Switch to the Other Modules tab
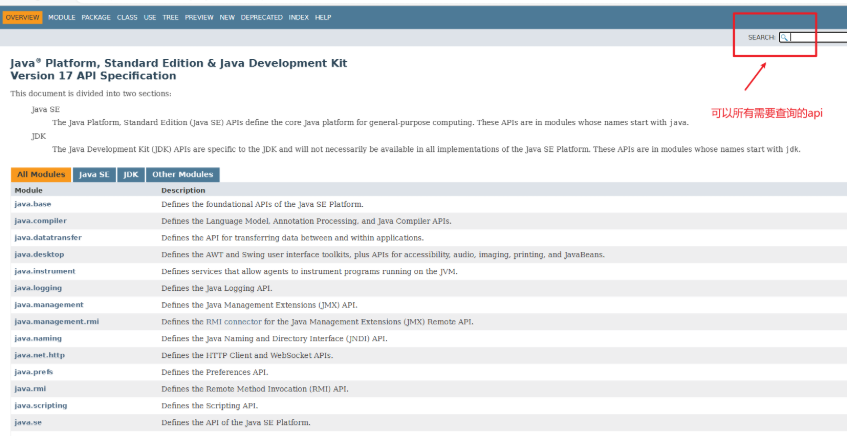The width and height of the screenshot is (847, 436). 183,175
